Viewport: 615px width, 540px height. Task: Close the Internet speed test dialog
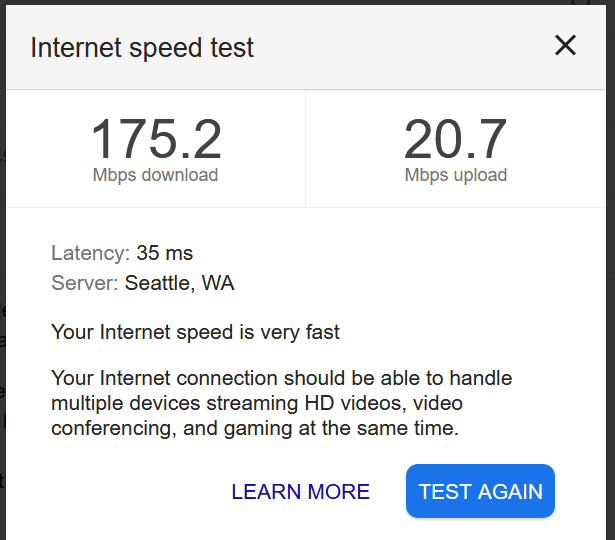click(565, 45)
